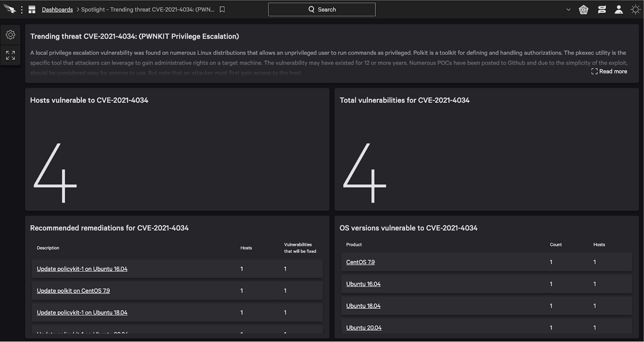Click the Spotlight breadcrumb page title
The height and width of the screenshot is (342, 644).
point(148,9)
